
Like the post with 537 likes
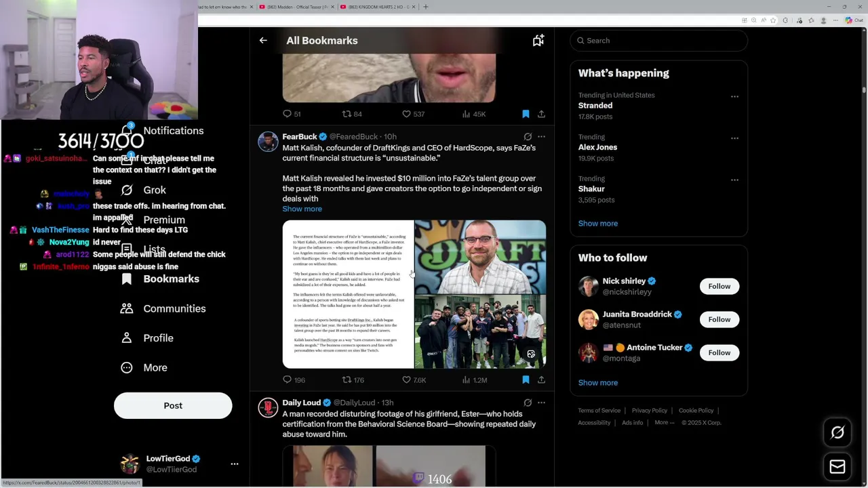(x=413, y=114)
